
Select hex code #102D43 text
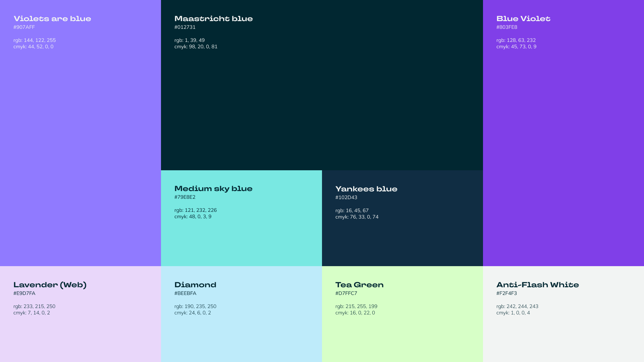tap(346, 197)
